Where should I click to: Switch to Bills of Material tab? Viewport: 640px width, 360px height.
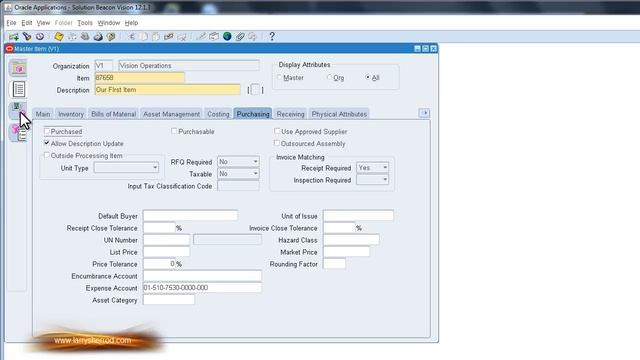pyautogui.click(x=113, y=114)
